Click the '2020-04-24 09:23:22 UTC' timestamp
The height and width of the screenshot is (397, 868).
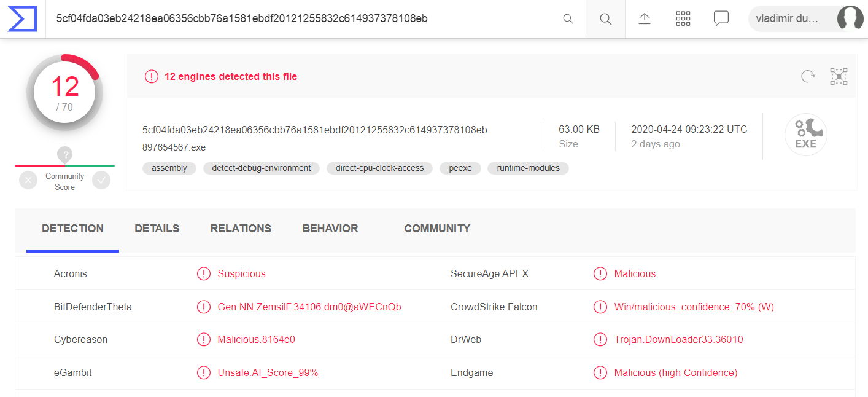pyautogui.click(x=689, y=130)
